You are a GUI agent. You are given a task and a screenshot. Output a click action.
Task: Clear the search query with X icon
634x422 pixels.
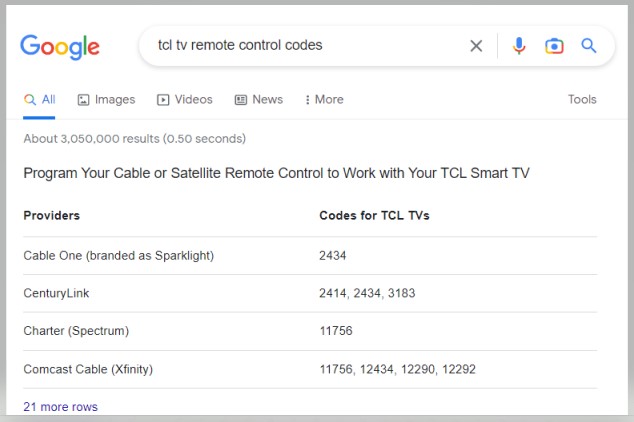click(476, 46)
